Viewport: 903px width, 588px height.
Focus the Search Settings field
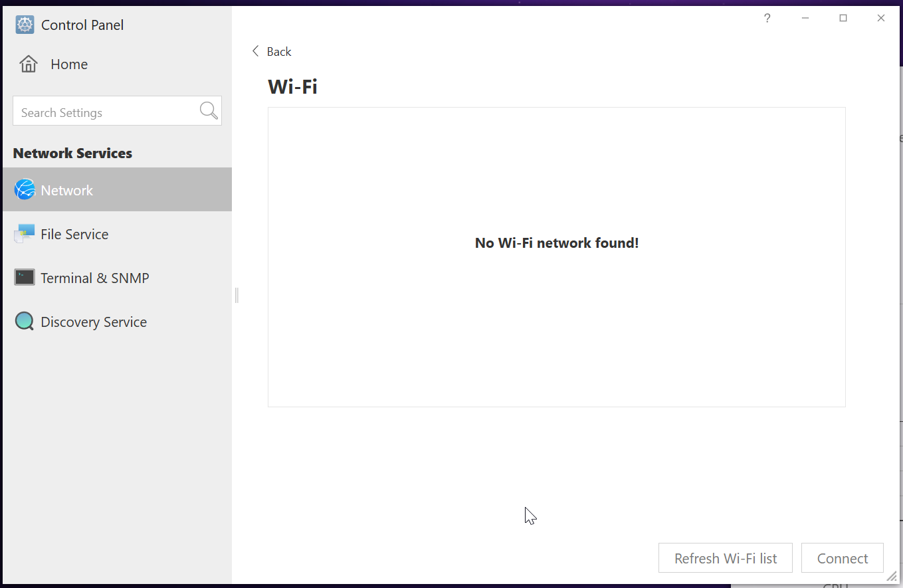point(117,111)
